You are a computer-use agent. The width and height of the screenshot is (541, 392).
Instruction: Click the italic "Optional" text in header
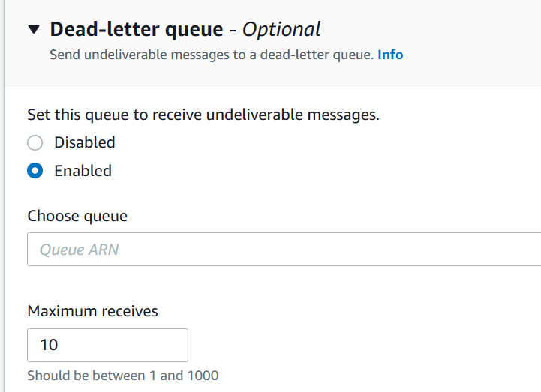(281, 30)
